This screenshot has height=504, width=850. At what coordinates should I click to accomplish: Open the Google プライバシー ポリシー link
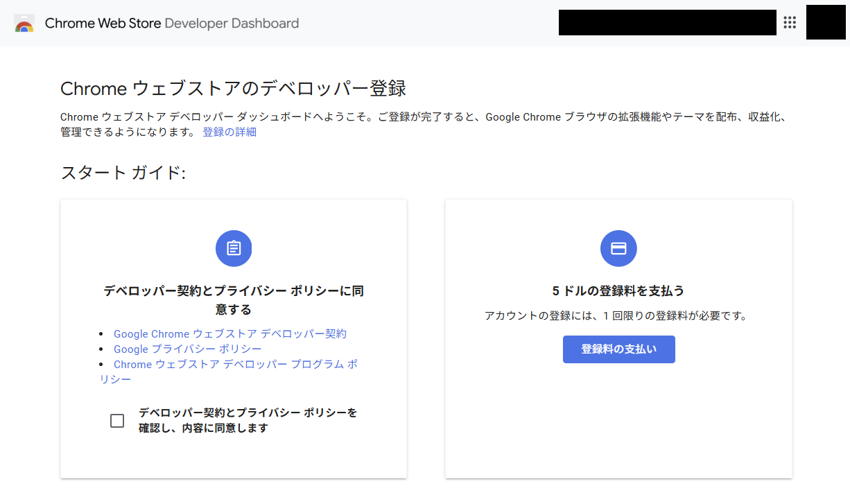coord(188,349)
